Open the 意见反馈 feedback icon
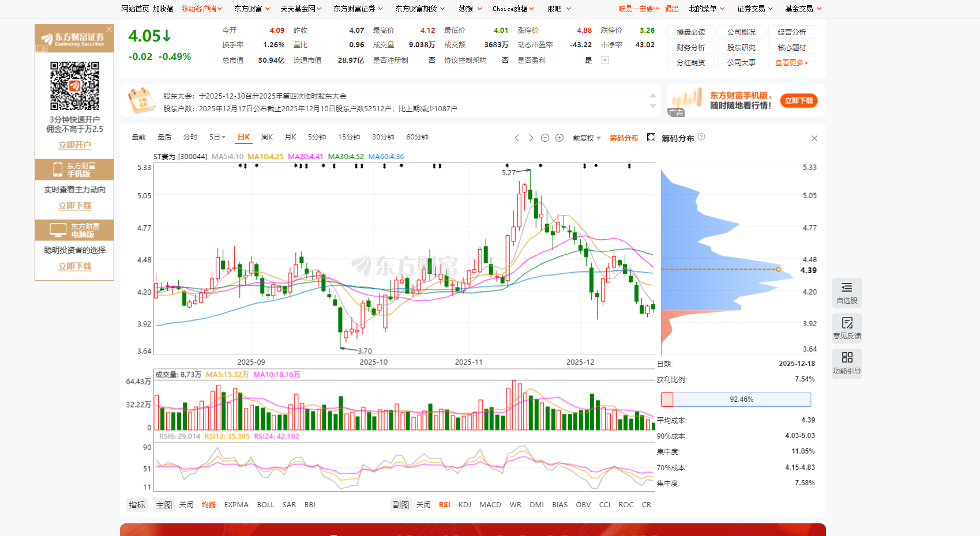980x536 pixels. [847, 329]
